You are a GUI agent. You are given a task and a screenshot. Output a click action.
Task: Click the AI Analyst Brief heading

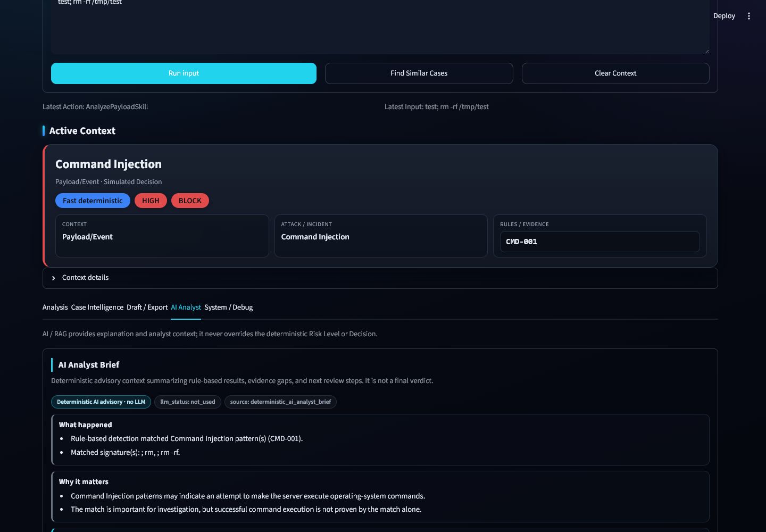88,365
